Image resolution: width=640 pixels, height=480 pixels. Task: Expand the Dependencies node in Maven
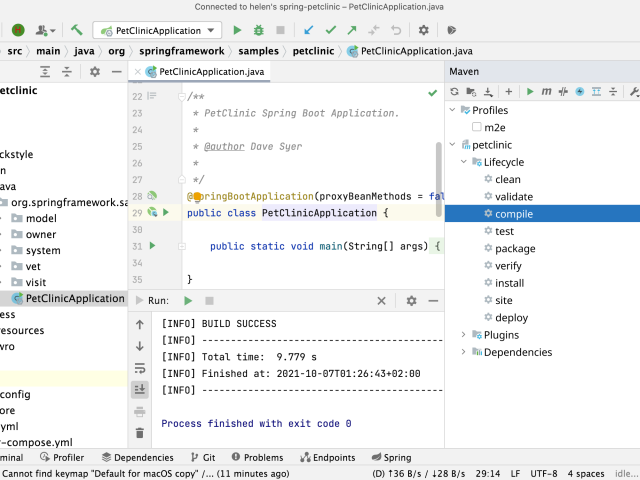pyautogui.click(x=463, y=352)
